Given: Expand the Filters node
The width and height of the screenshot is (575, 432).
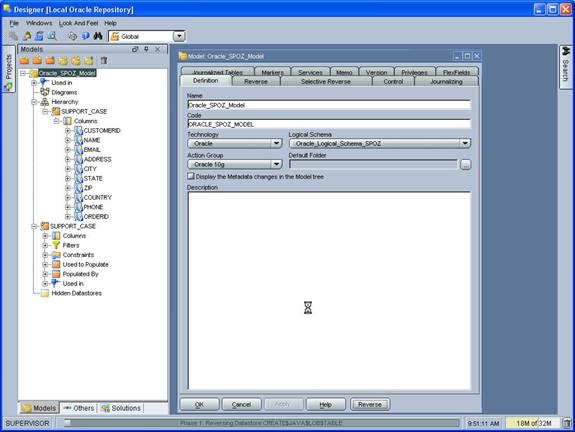Looking at the screenshot, I should pos(45,245).
